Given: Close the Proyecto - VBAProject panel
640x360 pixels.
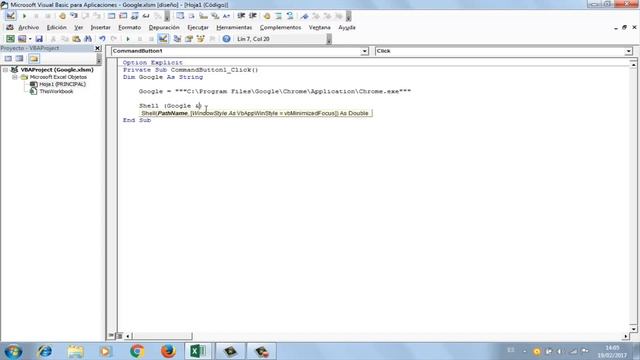Looking at the screenshot, I should click(98, 48).
